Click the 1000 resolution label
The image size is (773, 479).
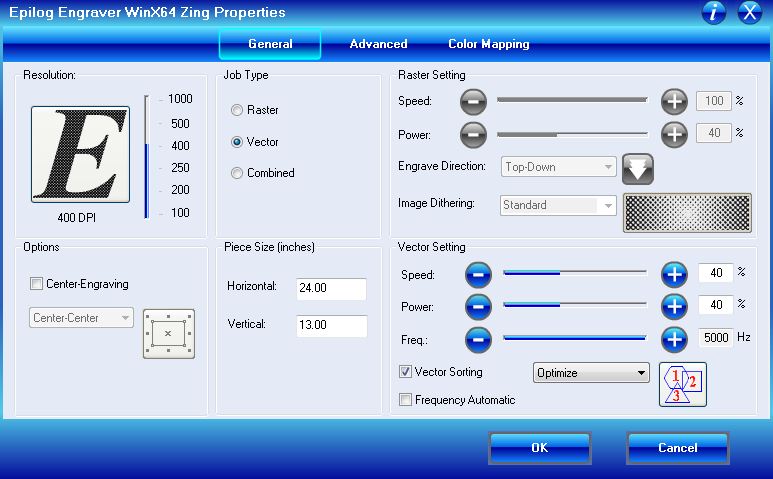pos(180,99)
